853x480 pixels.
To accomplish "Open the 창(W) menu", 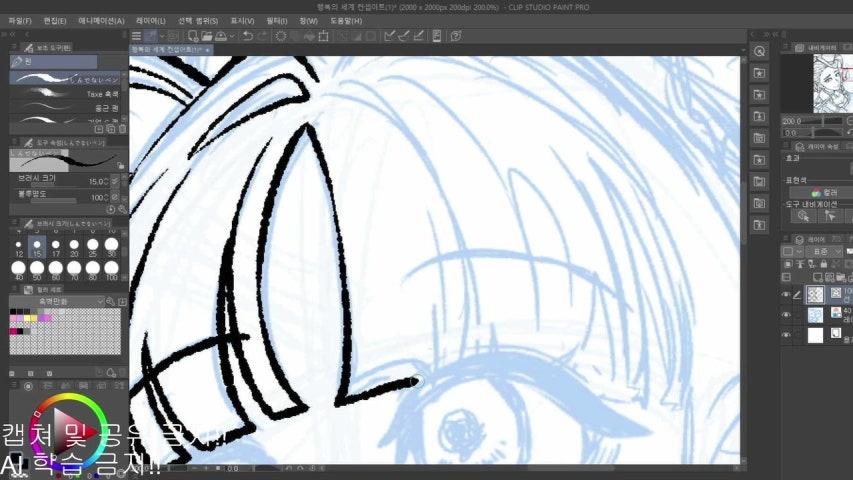I will 308,21.
